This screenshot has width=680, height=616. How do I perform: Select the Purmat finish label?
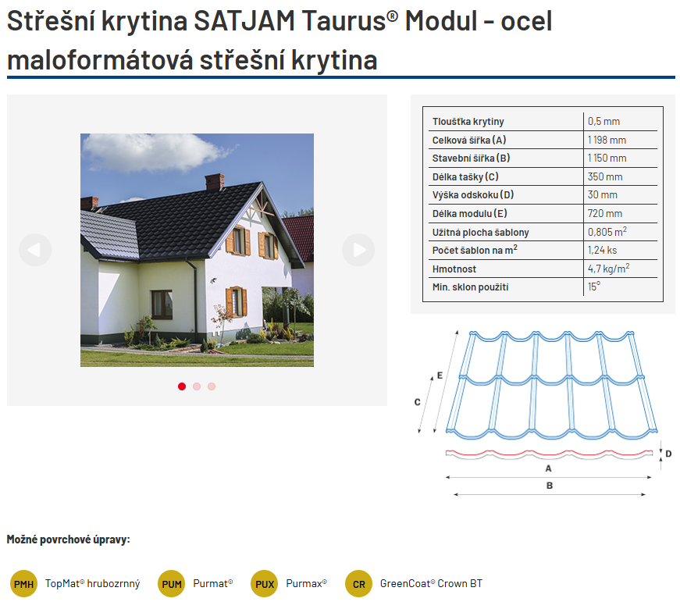click(213, 583)
